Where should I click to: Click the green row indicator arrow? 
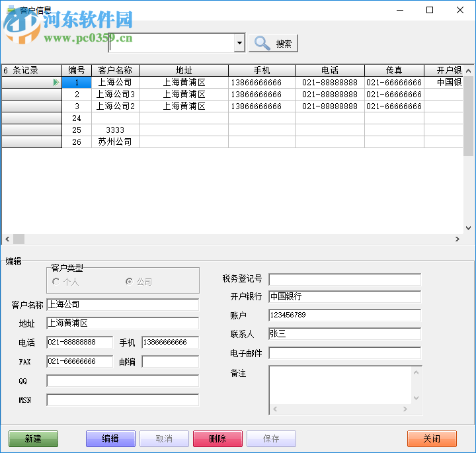click(x=56, y=82)
